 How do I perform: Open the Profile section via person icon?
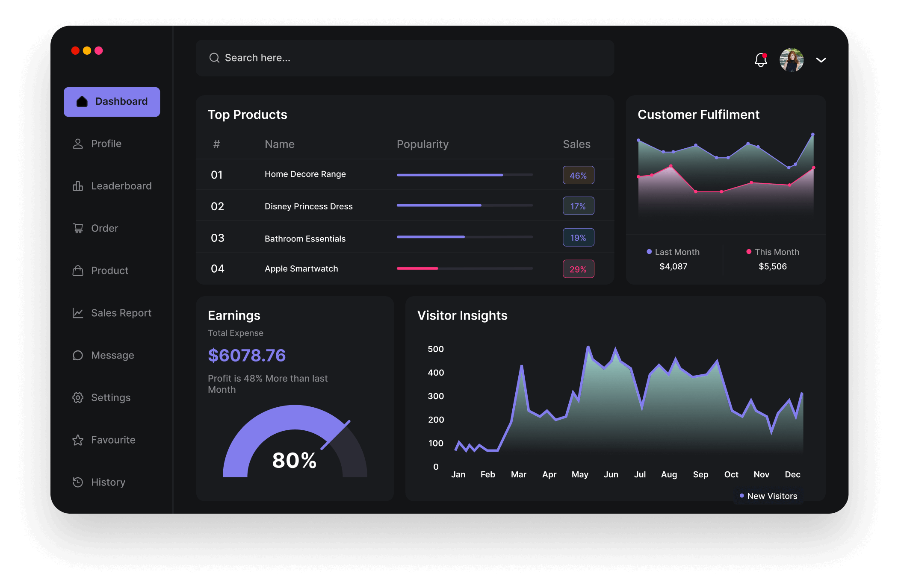pos(77,143)
